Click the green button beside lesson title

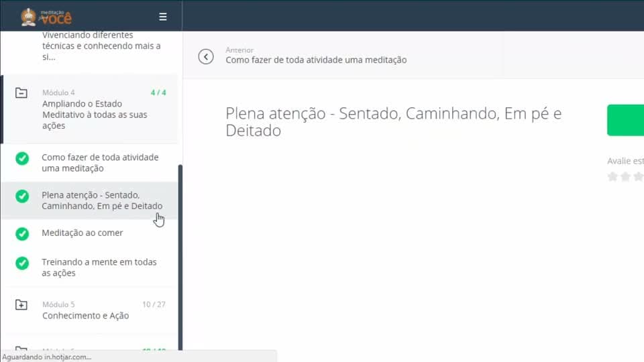[625, 120]
